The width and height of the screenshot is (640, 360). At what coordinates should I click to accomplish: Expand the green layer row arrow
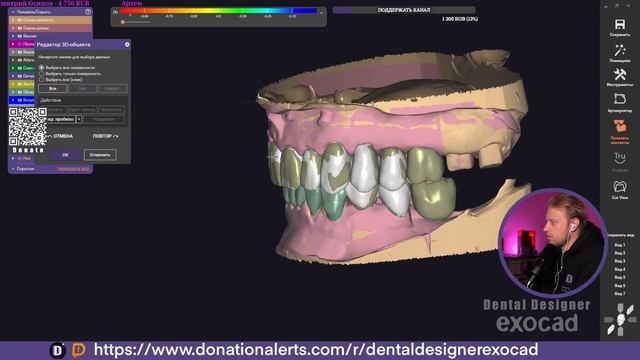pos(13,68)
